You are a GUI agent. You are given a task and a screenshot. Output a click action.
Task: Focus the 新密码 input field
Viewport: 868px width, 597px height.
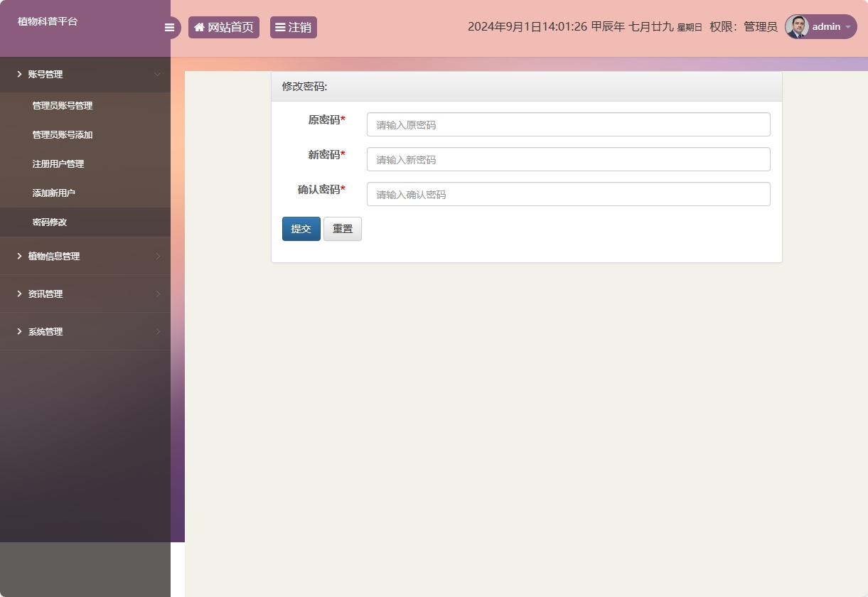[x=569, y=159]
